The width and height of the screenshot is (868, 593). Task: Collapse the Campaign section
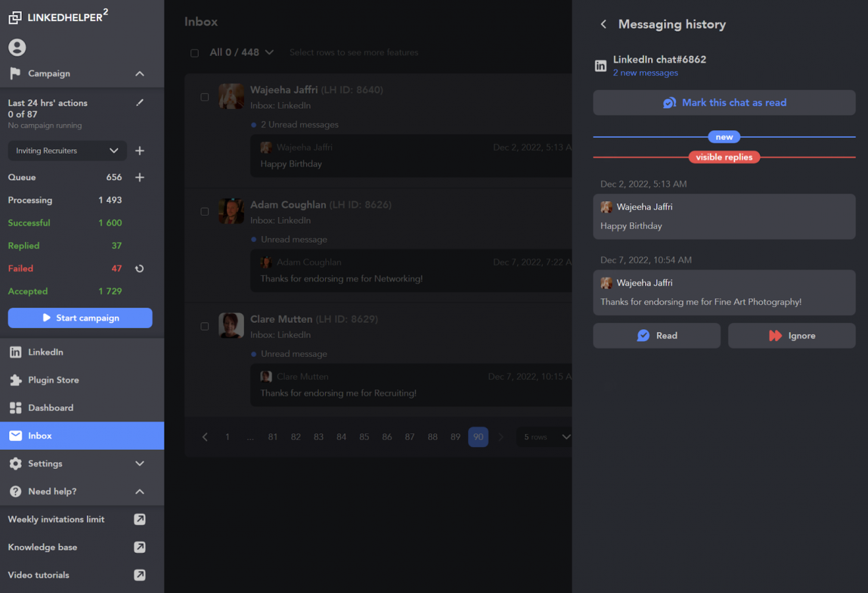pyautogui.click(x=139, y=74)
